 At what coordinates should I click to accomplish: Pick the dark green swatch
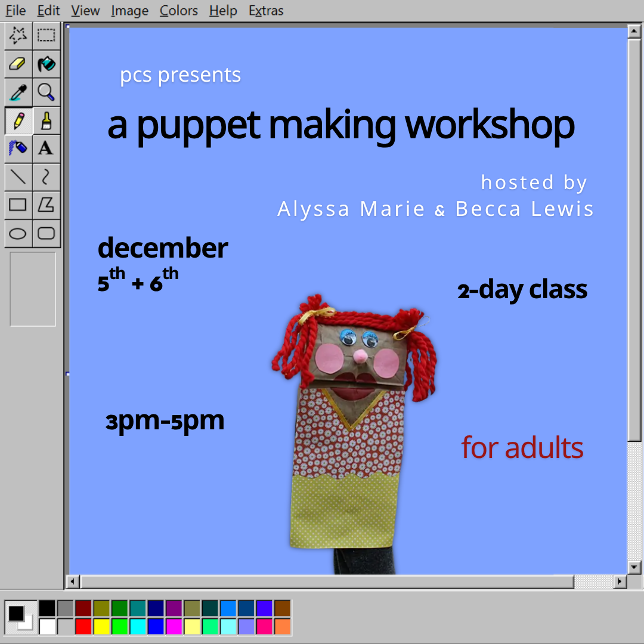tap(119, 608)
